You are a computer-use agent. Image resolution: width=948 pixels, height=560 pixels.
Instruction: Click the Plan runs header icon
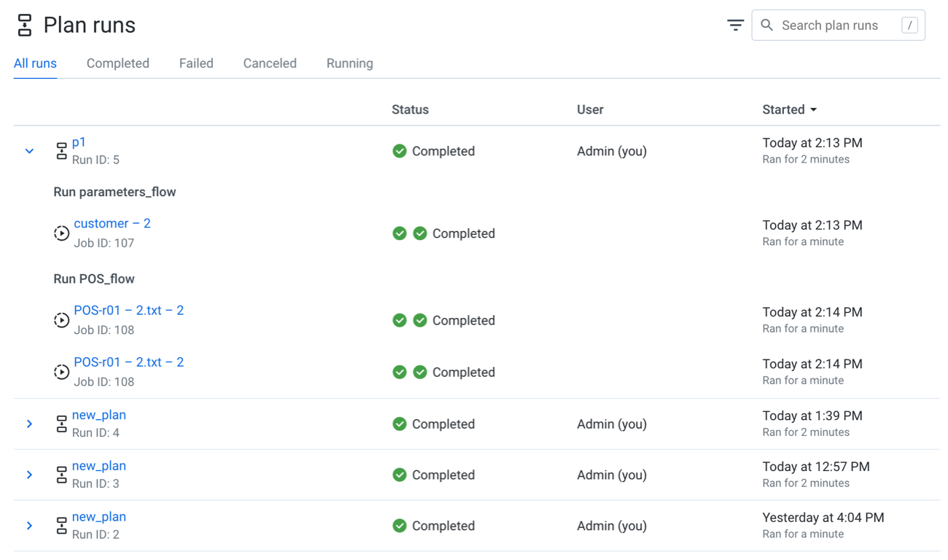[25, 26]
